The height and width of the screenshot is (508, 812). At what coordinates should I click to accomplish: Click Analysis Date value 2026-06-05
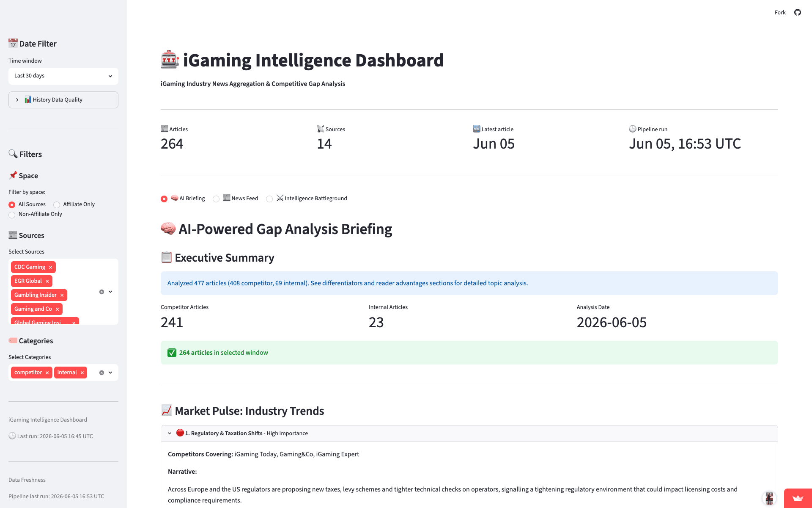pos(612,323)
